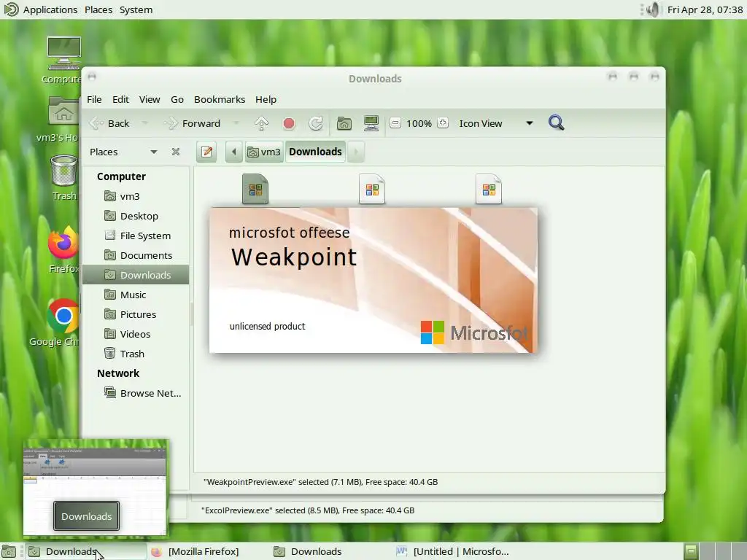Open the Help menu

(x=266, y=99)
